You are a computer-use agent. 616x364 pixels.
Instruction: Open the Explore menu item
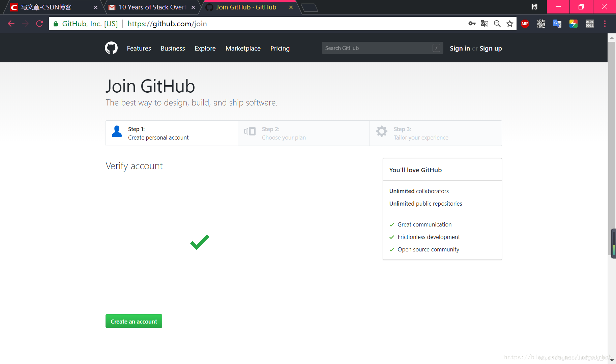click(x=205, y=48)
